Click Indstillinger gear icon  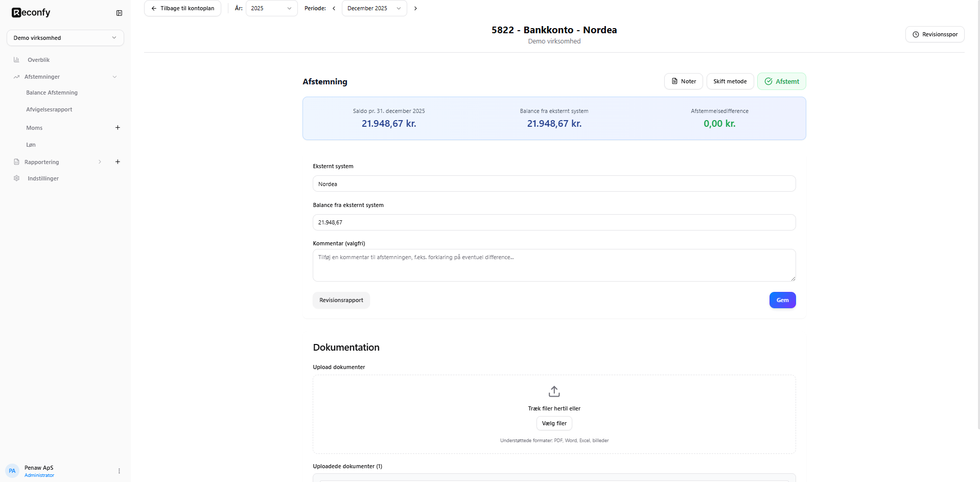(x=16, y=178)
